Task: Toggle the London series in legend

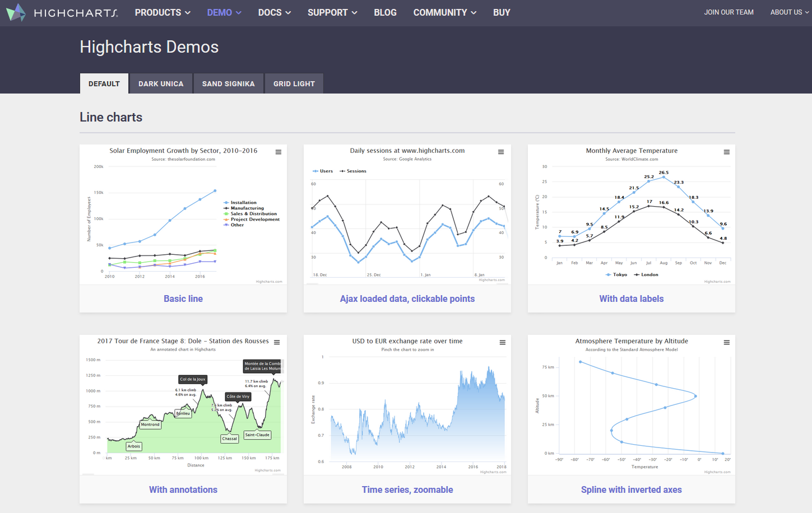Action: [646, 275]
